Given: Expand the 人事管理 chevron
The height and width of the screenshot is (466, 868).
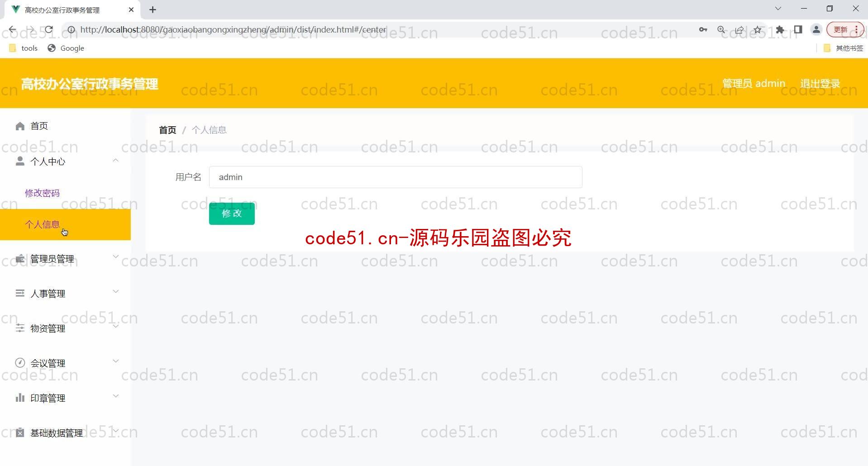Looking at the screenshot, I should (116, 291).
